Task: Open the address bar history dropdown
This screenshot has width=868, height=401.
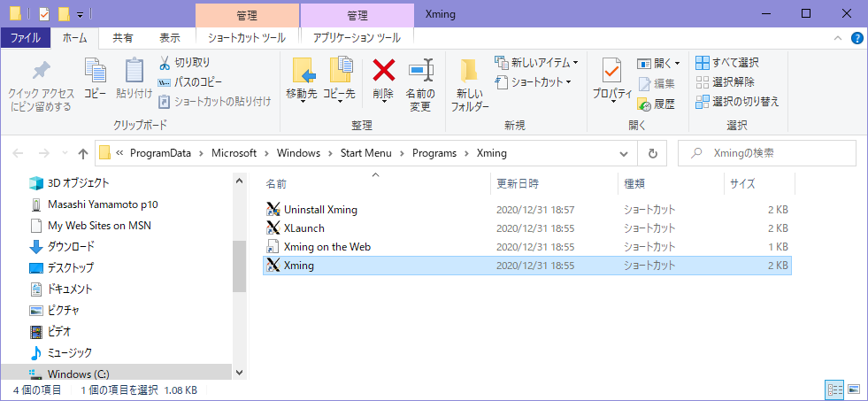Action: point(625,153)
